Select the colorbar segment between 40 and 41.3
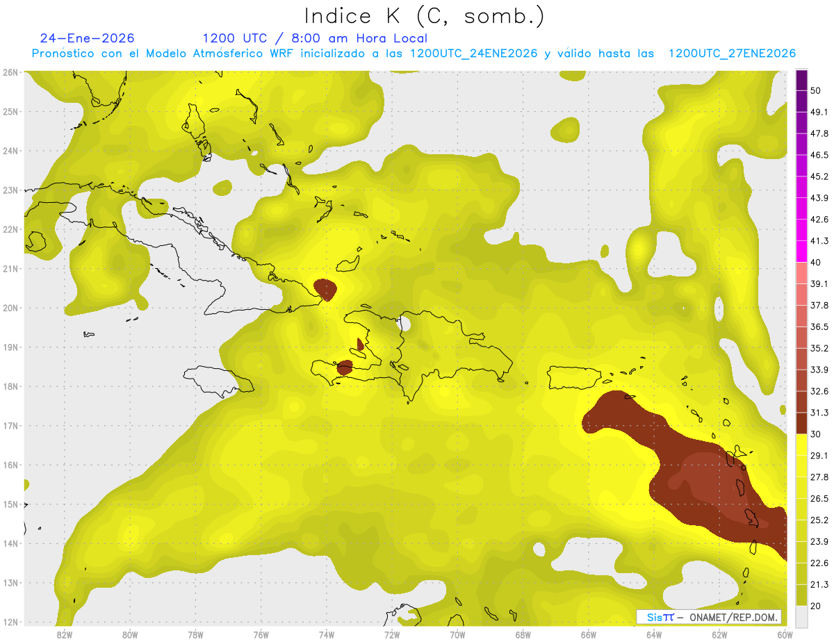 (x=801, y=251)
